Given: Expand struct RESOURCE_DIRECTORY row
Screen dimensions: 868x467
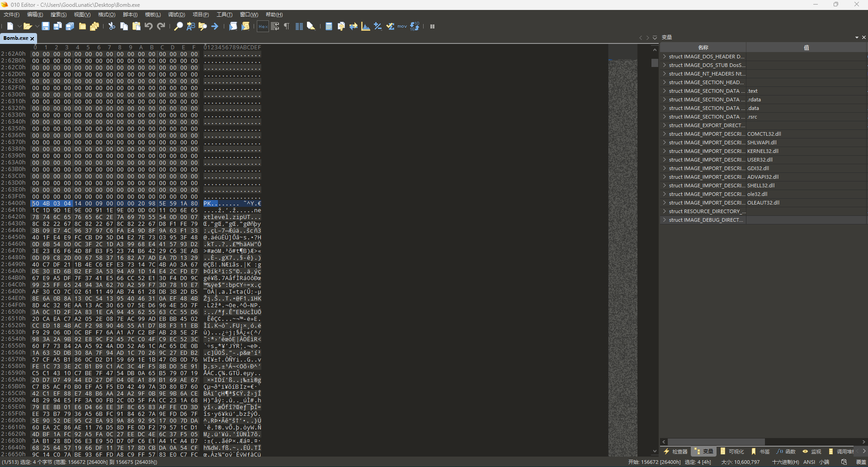Looking at the screenshot, I should [664, 211].
